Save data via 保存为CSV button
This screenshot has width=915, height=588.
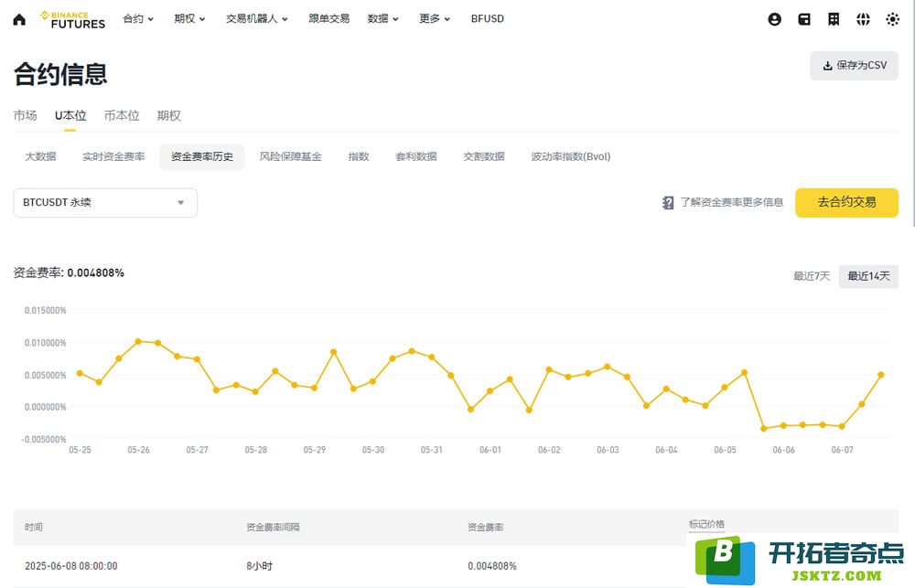pos(855,65)
